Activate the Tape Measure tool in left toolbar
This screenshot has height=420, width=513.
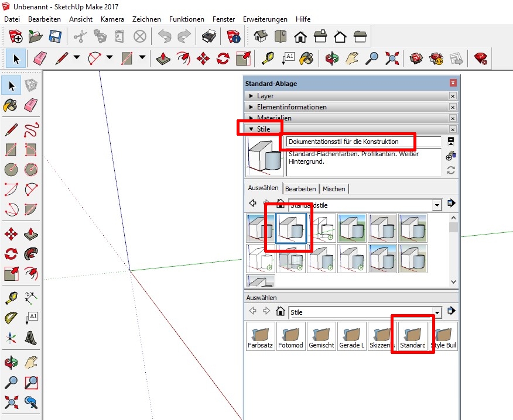[11, 298]
